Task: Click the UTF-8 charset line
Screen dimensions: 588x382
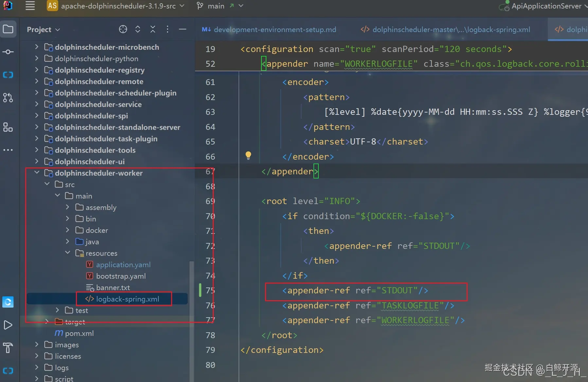Action: (366, 142)
